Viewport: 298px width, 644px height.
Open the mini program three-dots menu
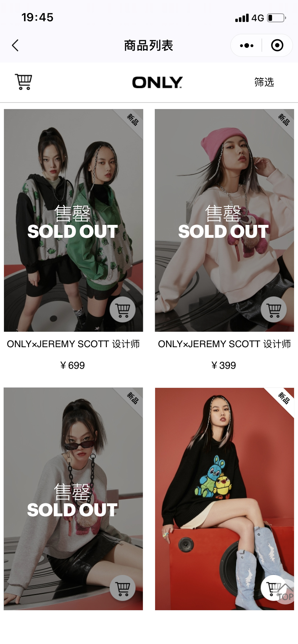(x=247, y=45)
